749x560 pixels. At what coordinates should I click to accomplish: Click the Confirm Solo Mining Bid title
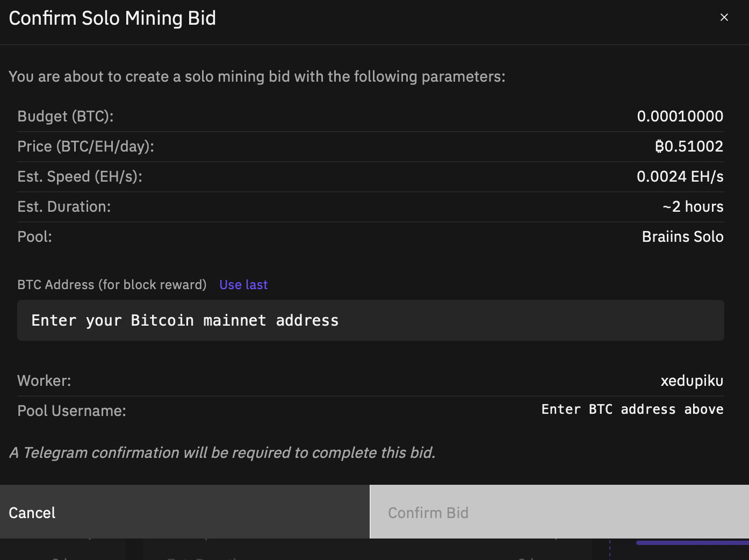(112, 18)
